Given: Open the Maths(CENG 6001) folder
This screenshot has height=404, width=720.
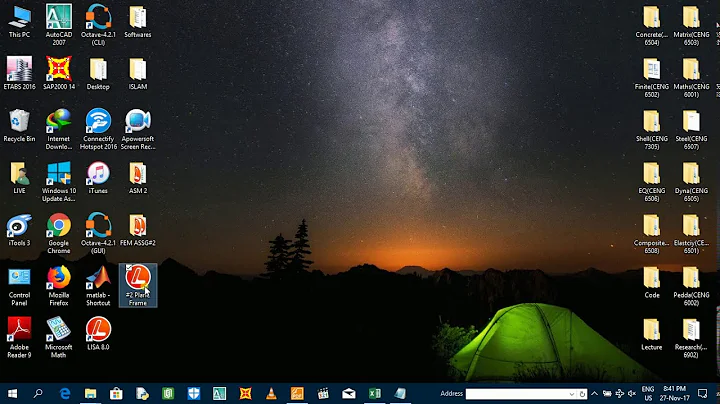Looking at the screenshot, I should [691, 78].
